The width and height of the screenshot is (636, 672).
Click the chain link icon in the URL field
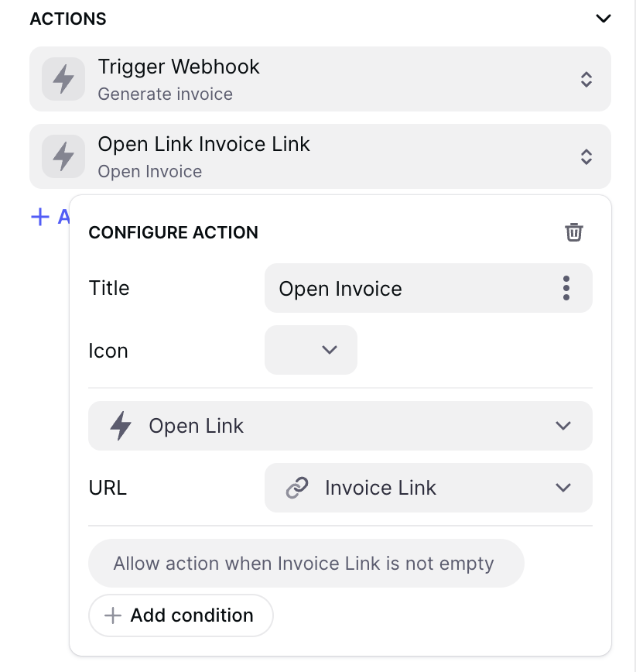pos(297,488)
